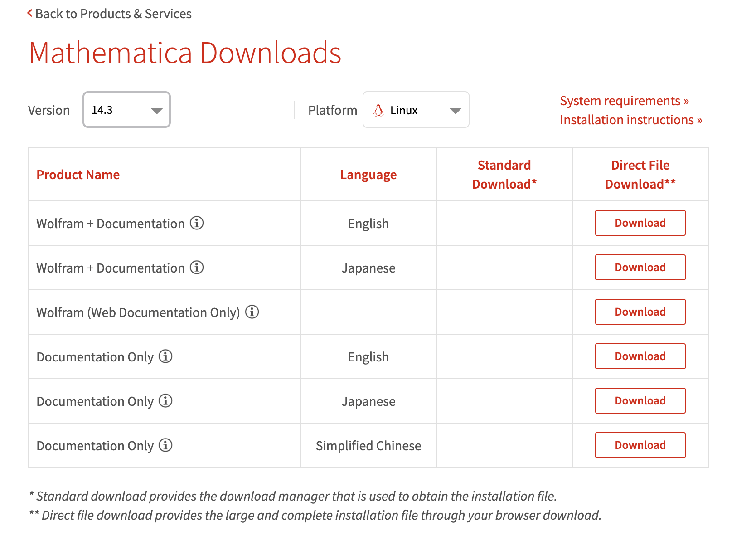756x536 pixels.
Task: Click the Standard download footnote text
Action: pos(293,496)
